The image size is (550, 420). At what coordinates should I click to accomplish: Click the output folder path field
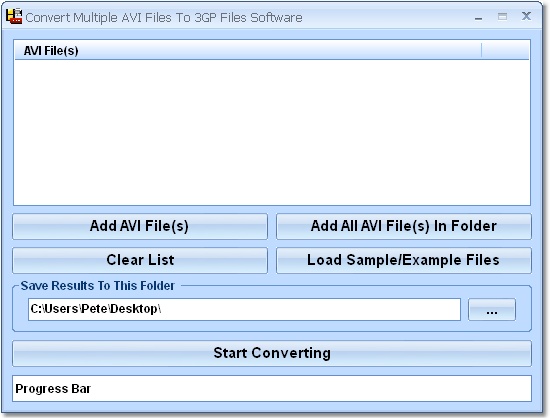coord(244,309)
